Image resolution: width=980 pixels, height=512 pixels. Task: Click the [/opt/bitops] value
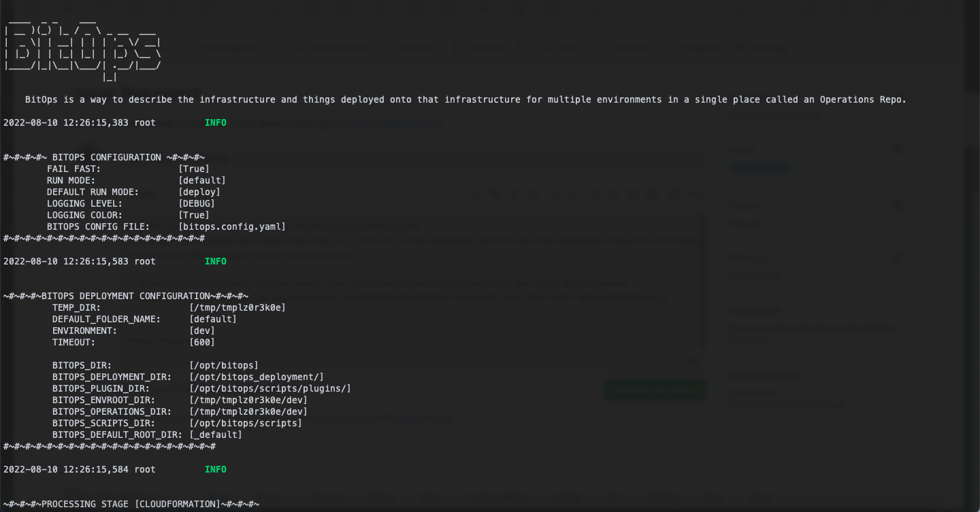tap(224, 365)
